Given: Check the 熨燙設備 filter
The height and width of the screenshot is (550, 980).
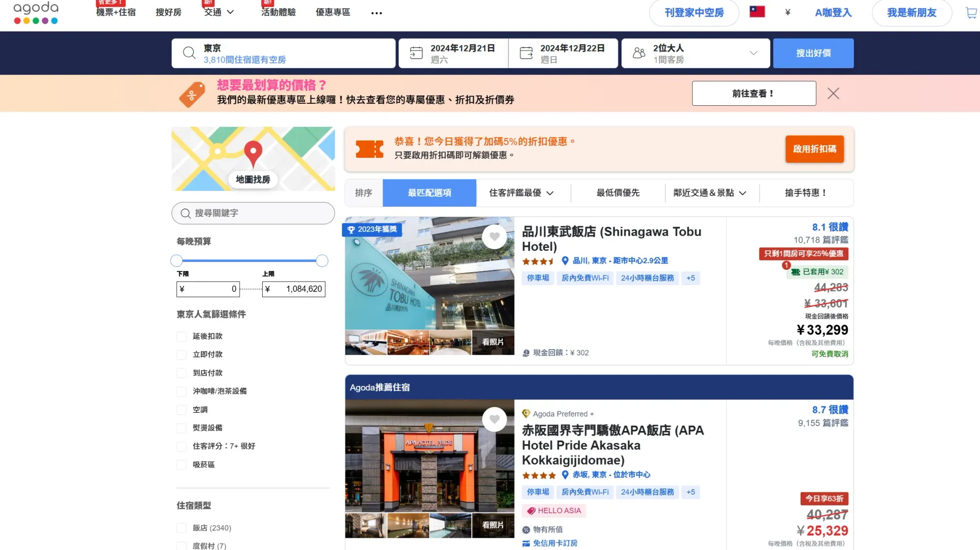Looking at the screenshot, I should click(x=181, y=428).
